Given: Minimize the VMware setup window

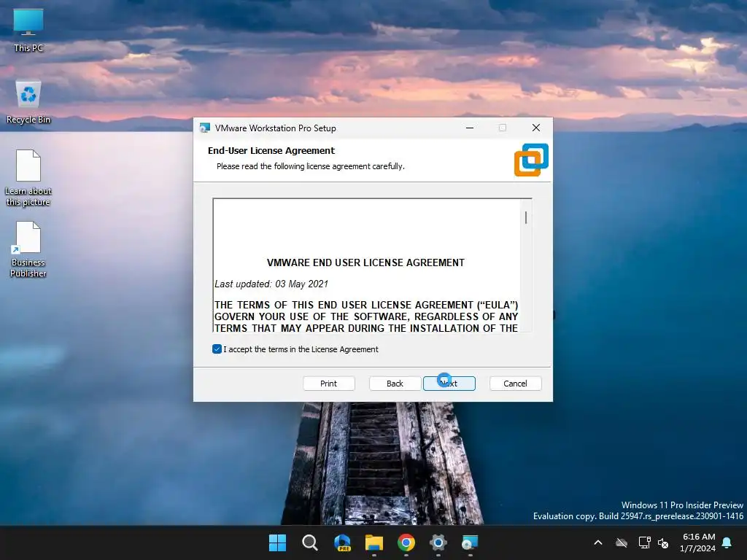Looking at the screenshot, I should click(x=470, y=128).
